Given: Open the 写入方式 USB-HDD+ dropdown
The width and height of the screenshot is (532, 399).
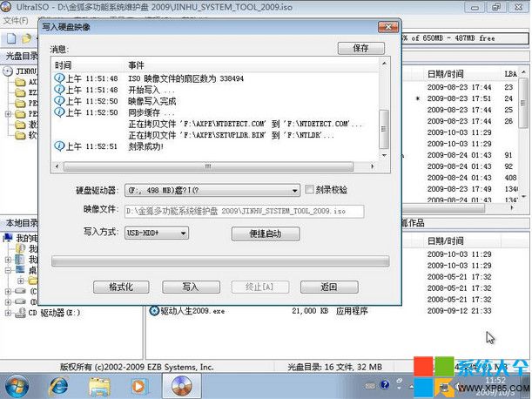Looking at the screenshot, I should click(183, 233).
